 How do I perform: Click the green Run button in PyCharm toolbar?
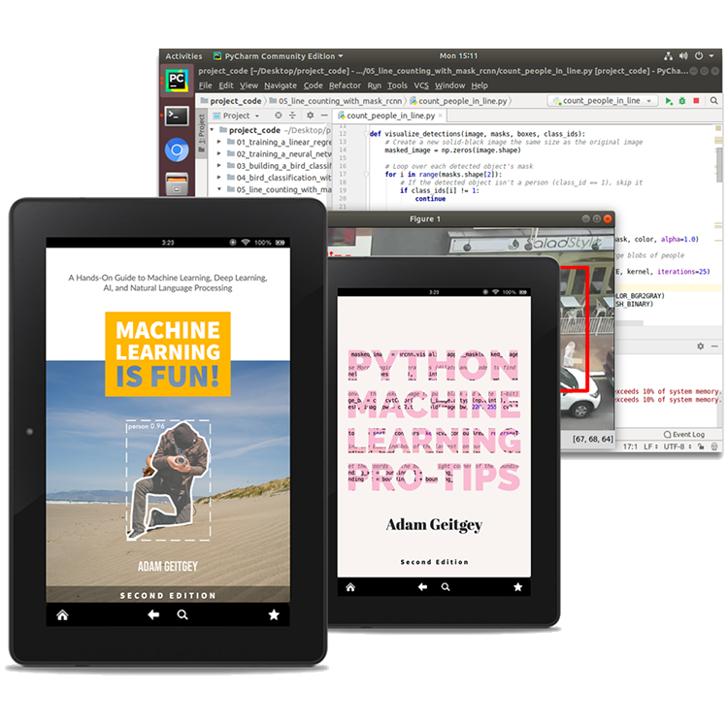pos(668,101)
